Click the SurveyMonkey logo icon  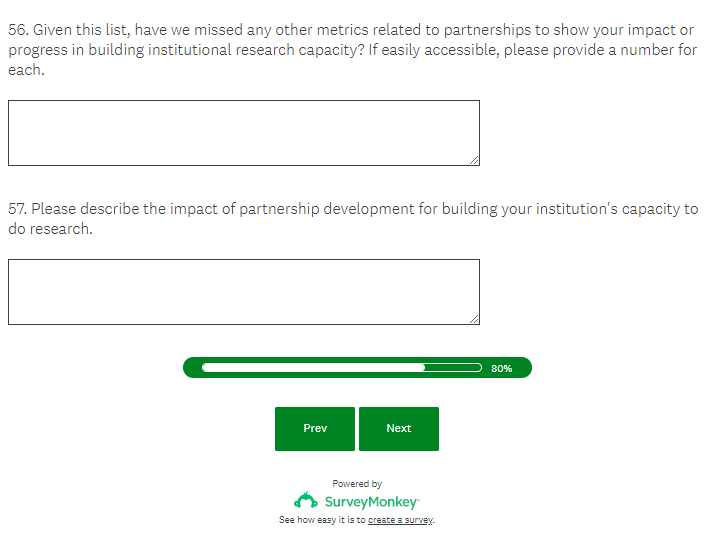[x=305, y=500]
